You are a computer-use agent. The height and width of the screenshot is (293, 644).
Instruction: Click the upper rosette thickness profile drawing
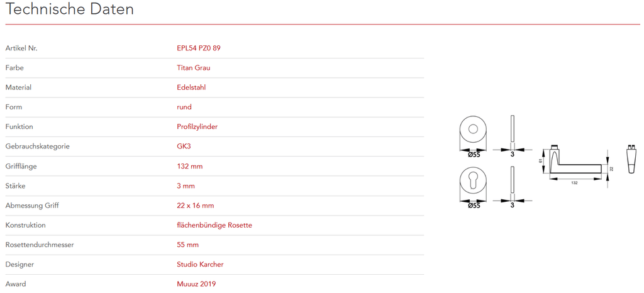(513, 129)
